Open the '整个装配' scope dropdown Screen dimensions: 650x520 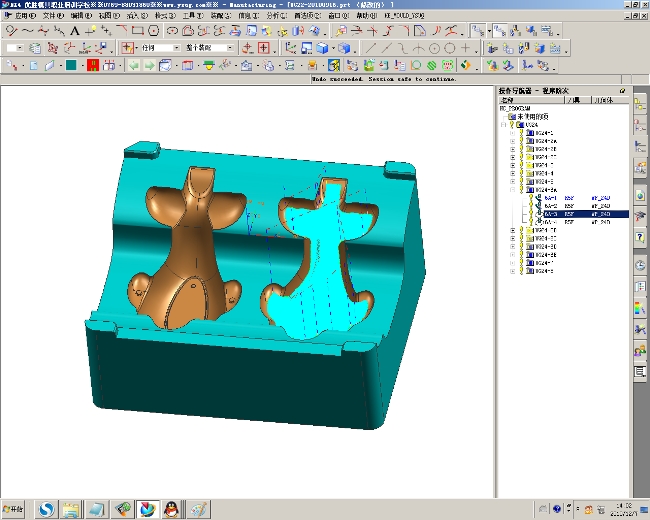pos(231,48)
